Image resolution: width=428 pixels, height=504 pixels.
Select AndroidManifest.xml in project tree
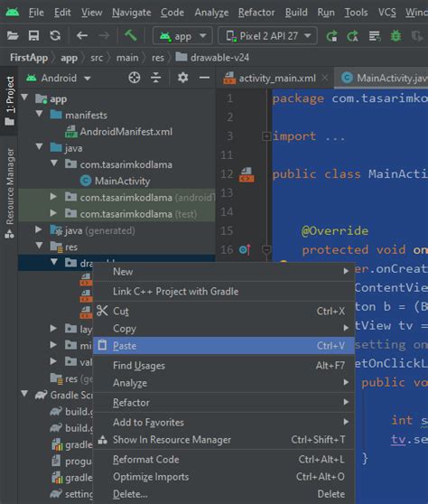126,132
